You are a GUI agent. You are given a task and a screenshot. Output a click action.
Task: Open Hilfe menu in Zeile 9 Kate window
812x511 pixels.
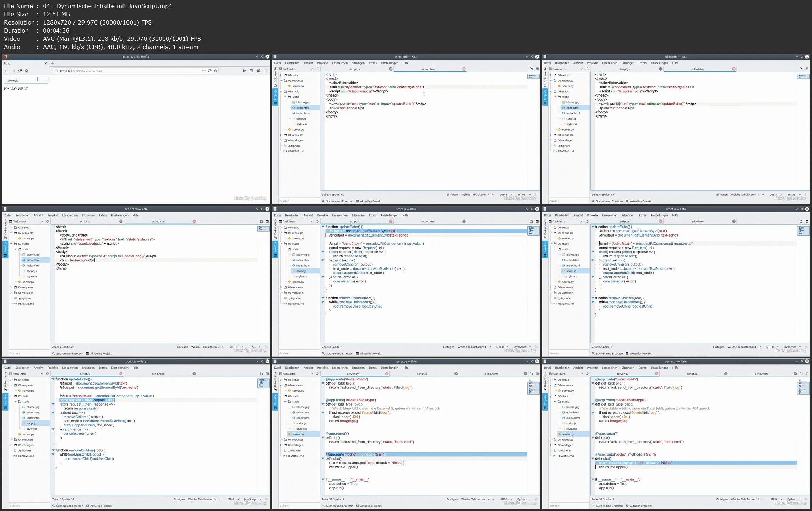136,215
